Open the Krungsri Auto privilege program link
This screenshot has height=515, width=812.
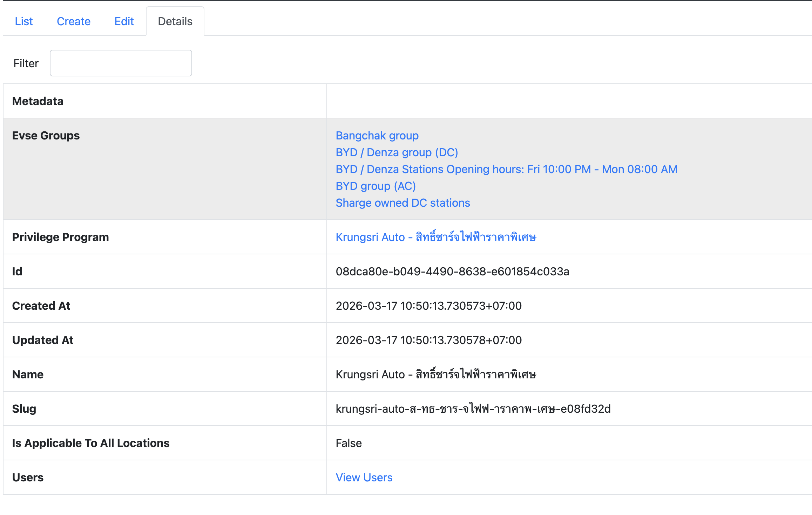point(435,237)
